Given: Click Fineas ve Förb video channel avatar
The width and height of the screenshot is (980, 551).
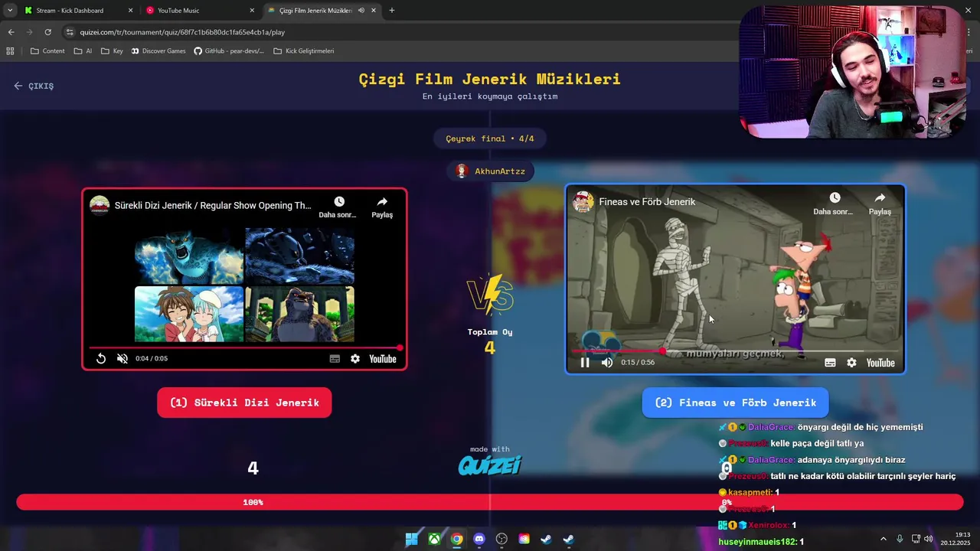Looking at the screenshot, I should pos(583,202).
